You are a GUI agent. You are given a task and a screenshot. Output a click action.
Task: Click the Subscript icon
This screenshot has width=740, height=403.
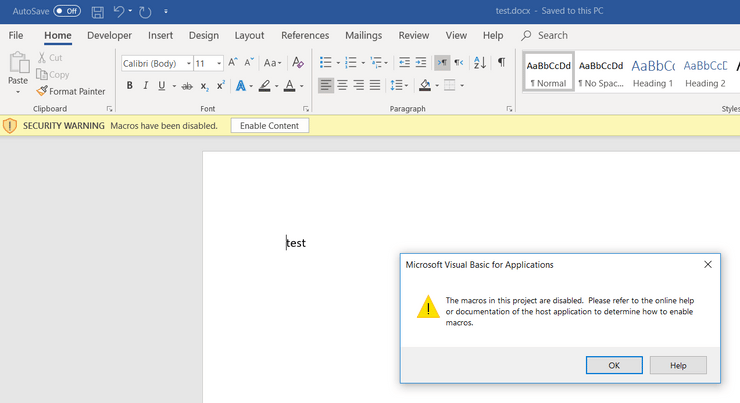click(204, 86)
